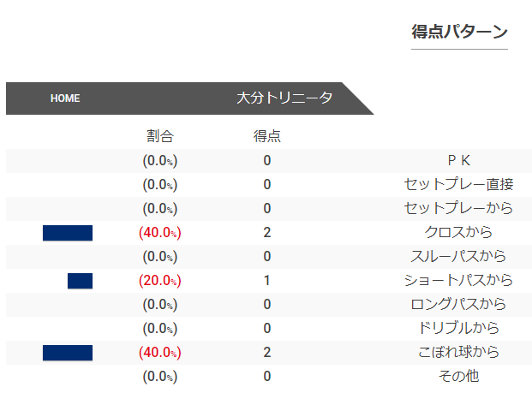532x399 pixels.
Task: Select the ドリブルから row label
Action: (458, 328)
